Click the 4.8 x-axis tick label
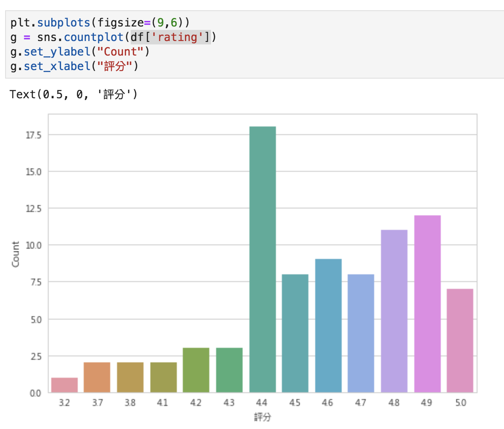The width and height of the screenshot is (504, 429). coord(394,403)
